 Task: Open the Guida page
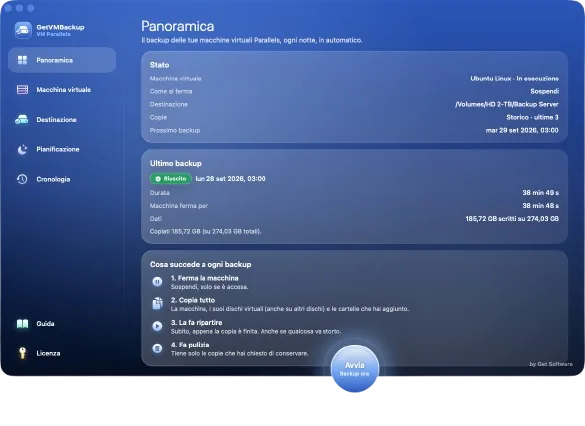(x=62, y=323)
